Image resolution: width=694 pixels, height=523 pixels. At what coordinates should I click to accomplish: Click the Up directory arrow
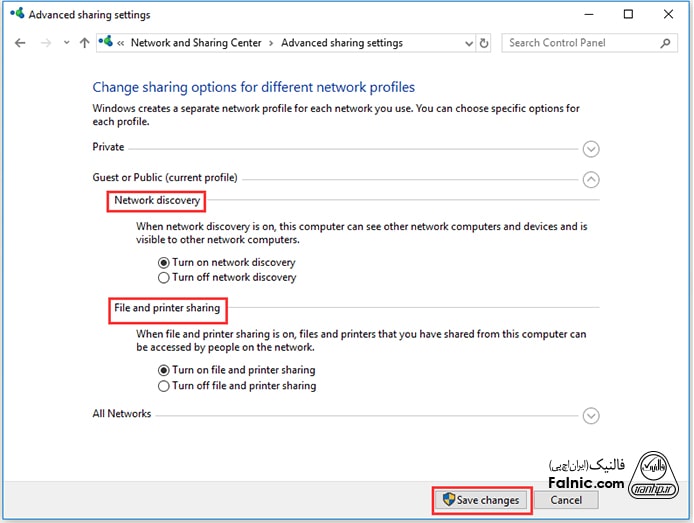84,43
